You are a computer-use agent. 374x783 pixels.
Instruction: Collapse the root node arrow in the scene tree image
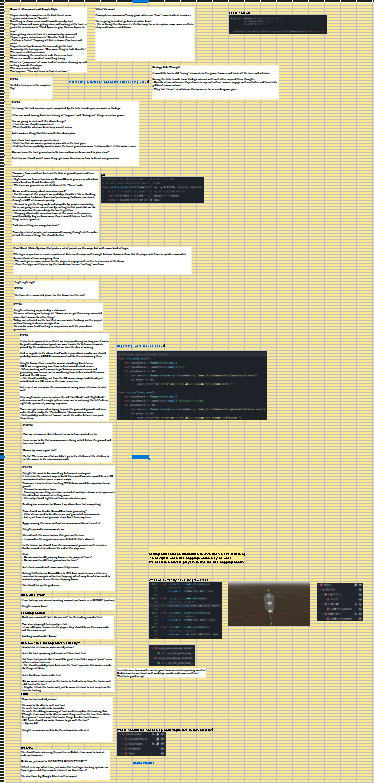(x=318, y=585)
